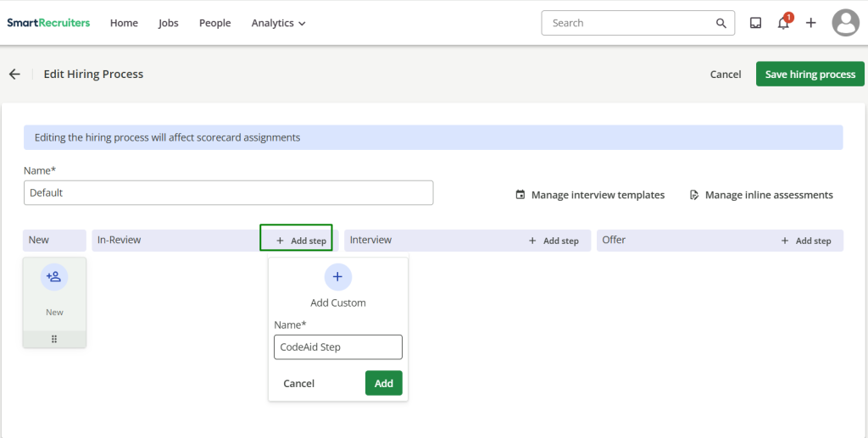Screen dimensions: 868x438
Task: Open Manage interview templates
Action: click(x=590, y=195)
